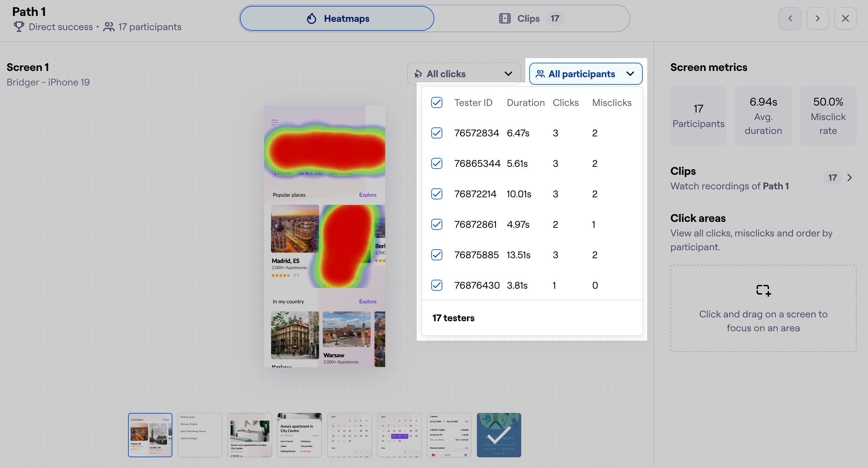
Task: Select the April calendar thumbnail without selection
Action: pyautogui.click(x=350, y=435)
